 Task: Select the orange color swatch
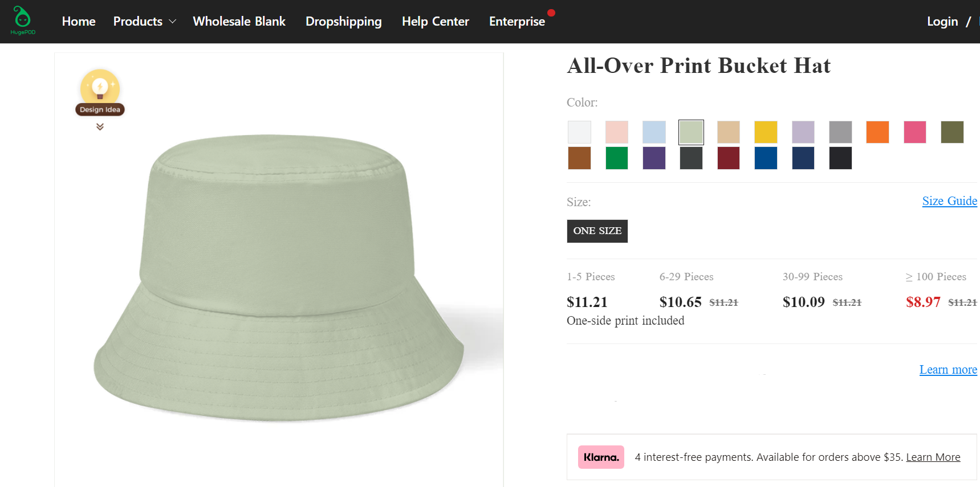coord(877,132)
